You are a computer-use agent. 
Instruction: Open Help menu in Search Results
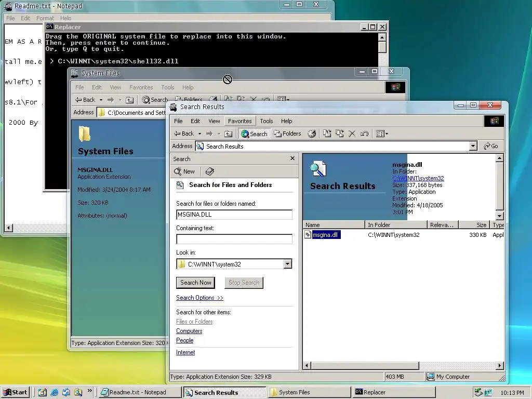point(286,121)
